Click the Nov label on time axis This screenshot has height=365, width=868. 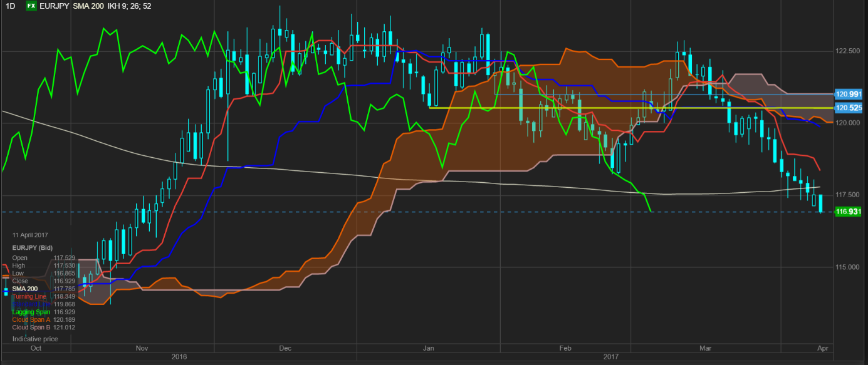[142, 347]
